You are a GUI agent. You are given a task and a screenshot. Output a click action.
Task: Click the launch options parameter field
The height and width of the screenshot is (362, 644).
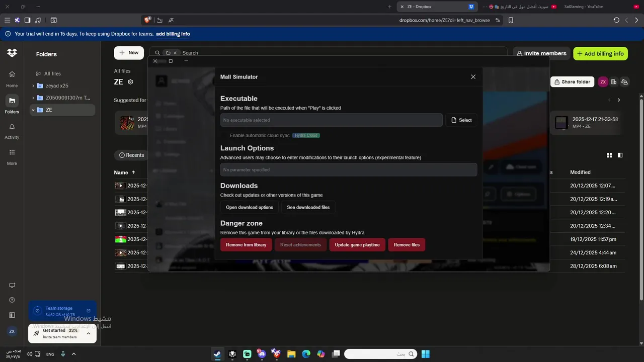[x=349, y=170]
